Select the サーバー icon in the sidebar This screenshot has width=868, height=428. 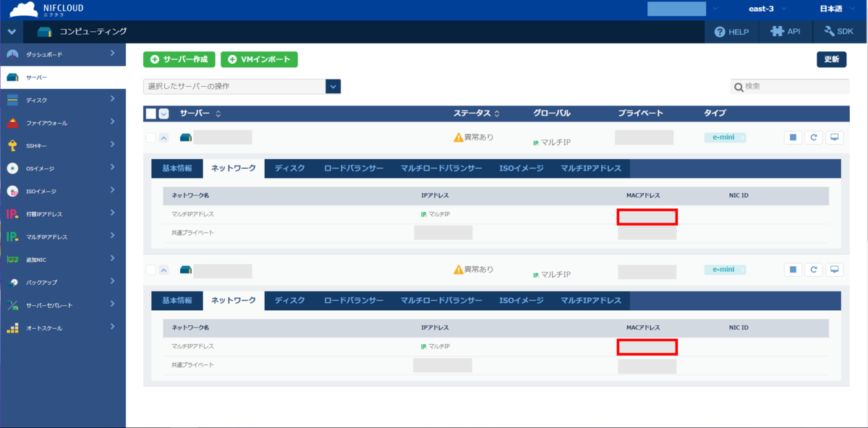[x=12, y=77]
